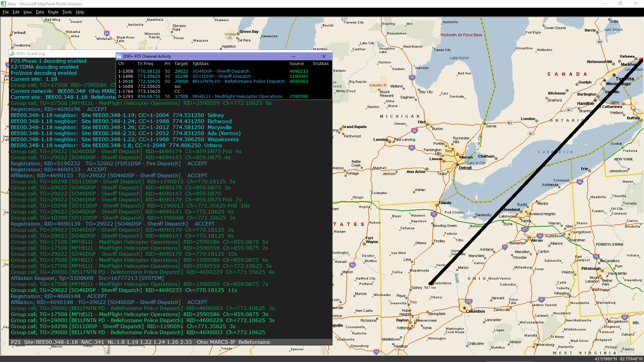Open the View menu
The image size is (644, 362).
click(x=28, y=12)
